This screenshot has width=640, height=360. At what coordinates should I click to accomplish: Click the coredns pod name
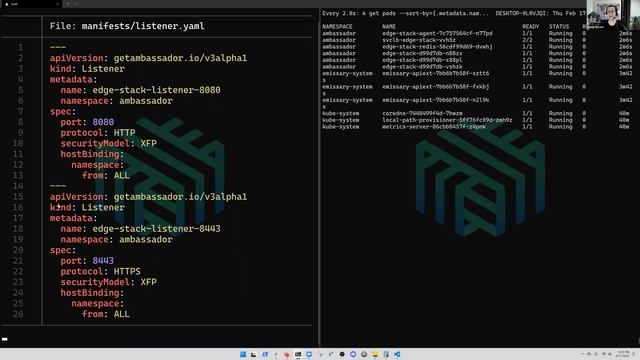422,113
